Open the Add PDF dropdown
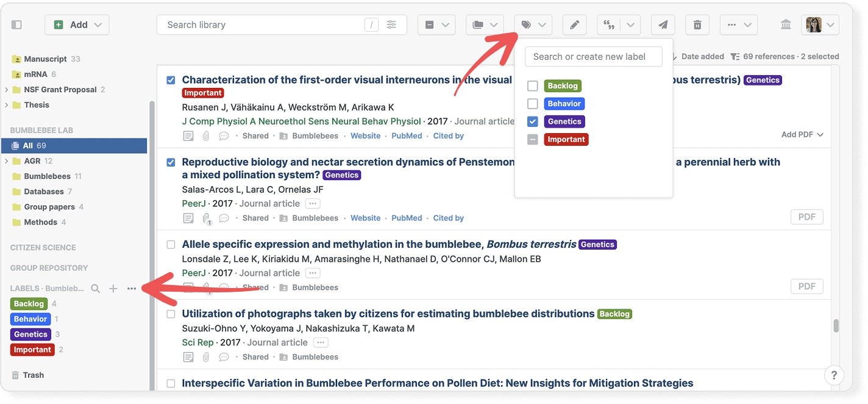 coord(802,134)
